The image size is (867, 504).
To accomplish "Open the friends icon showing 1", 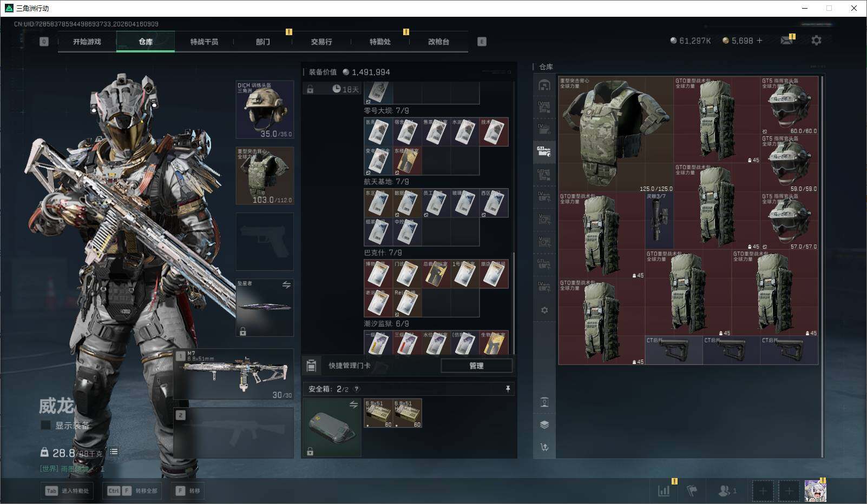I will pos(727,490).
